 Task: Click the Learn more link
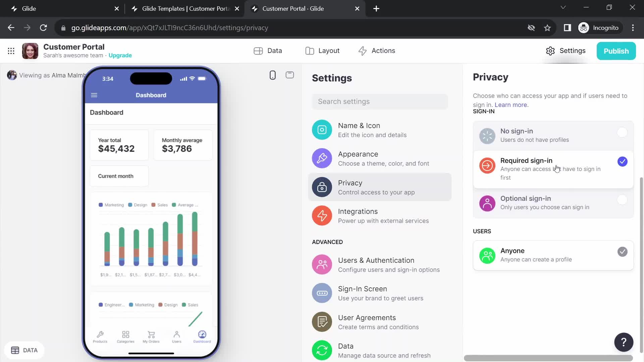511,105
